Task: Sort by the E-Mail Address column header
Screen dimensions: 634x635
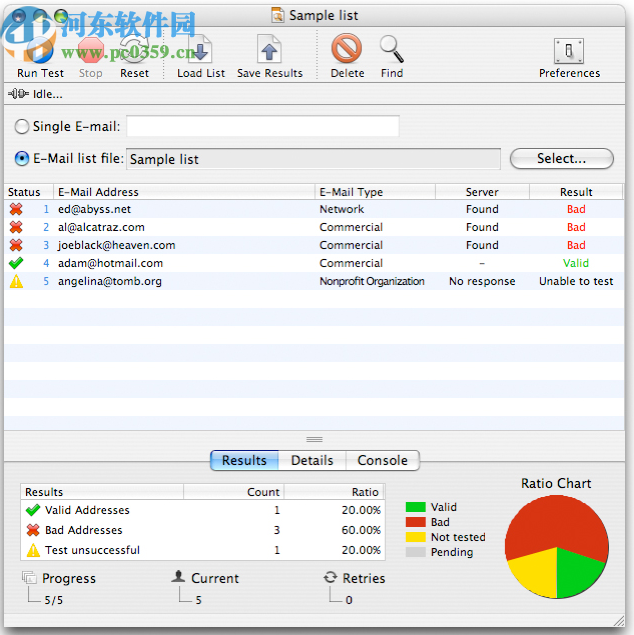Action: pyautogui.click(x=184, y=192)
